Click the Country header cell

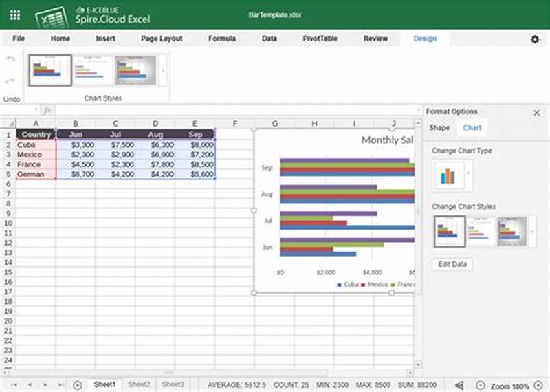point(36,134)
